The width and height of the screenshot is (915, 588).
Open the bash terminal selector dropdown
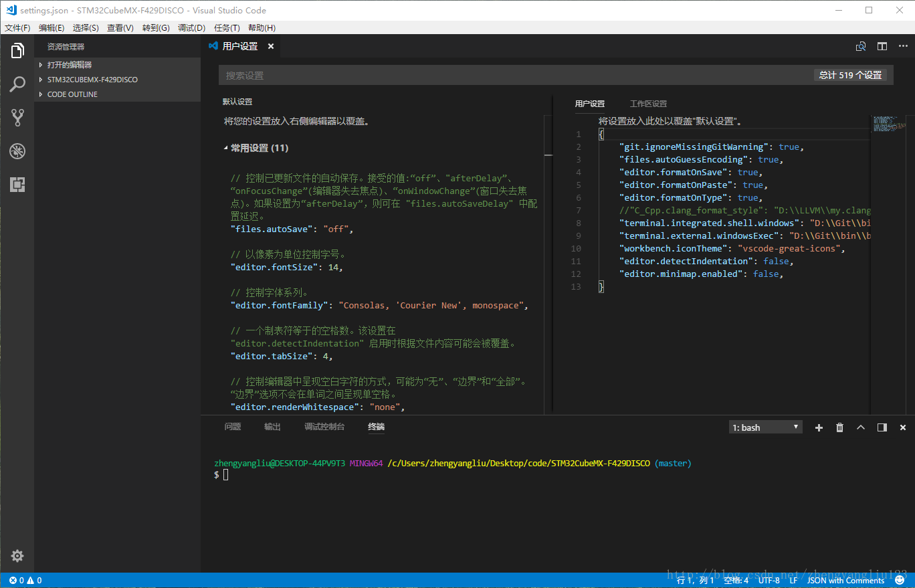pos(765,427)
